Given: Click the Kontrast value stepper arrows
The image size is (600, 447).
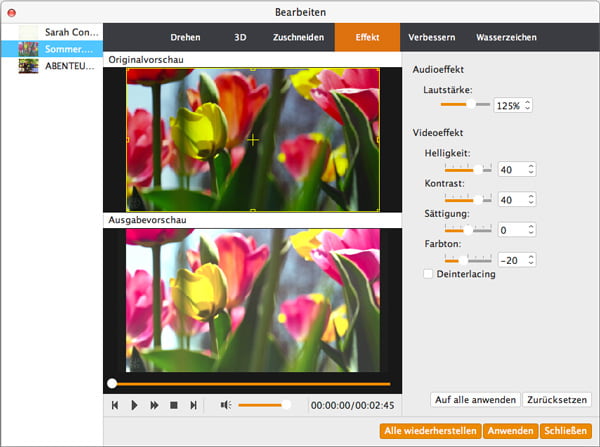Looking at the screenshot, I should pyautogui.click(x=531, y=200).
